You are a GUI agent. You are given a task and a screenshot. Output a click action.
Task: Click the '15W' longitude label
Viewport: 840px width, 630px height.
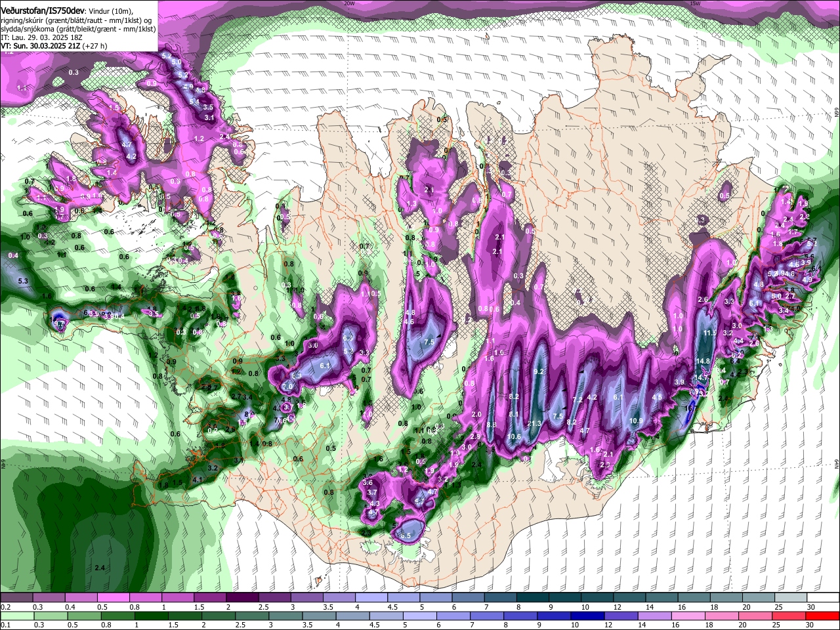696,3
